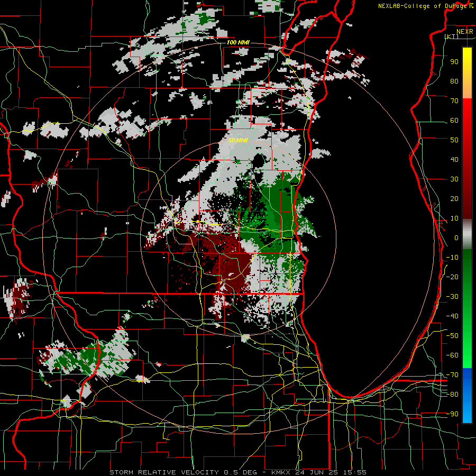This screenshot has height=476, width=476.
Task: Select the 80 value on the velocity scale
Action: pos(454,81)
